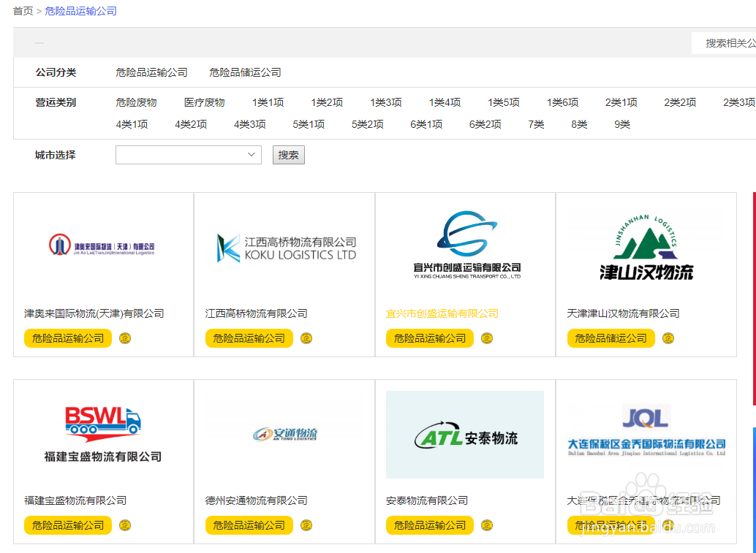Click 危险品储运公司 tag under 天津津山汉物流
Screen dimensions: 756x553
pyautogui.click(x=611, y=338)
